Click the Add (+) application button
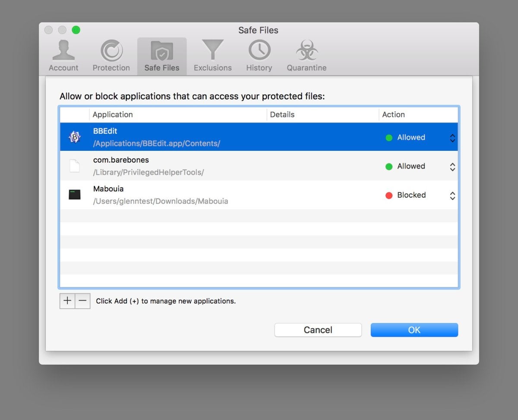The image size is (518, 420). pos(67,301)
